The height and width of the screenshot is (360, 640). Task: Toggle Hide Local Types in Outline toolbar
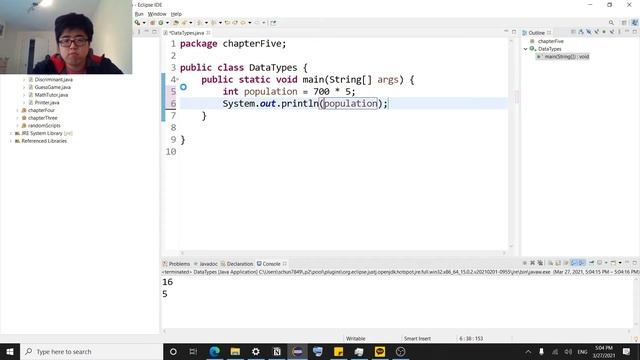(611, 32)
